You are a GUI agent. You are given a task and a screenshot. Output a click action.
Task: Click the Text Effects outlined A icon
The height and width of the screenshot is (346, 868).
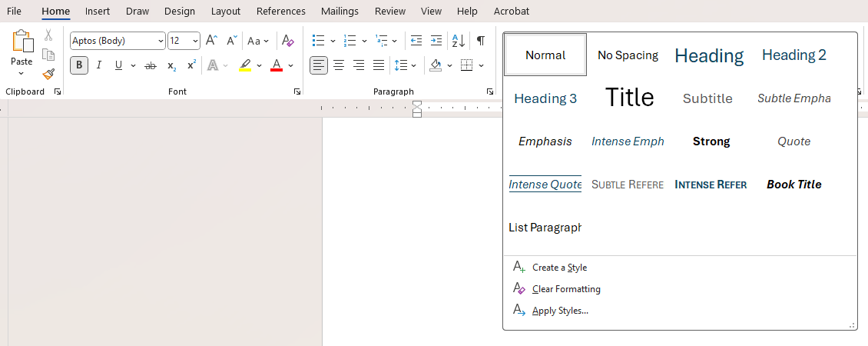tap(212, 65)
